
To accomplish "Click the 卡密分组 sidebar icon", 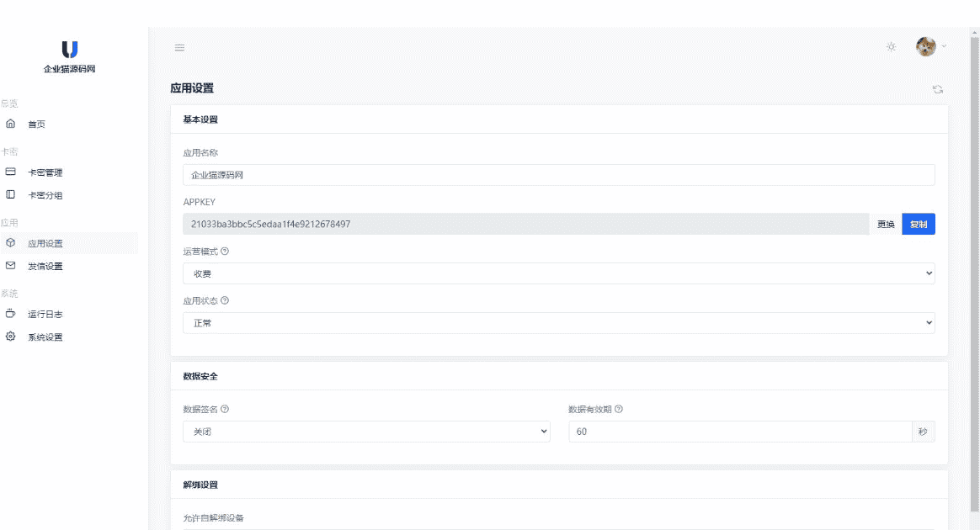I will (x=11, y=195).
